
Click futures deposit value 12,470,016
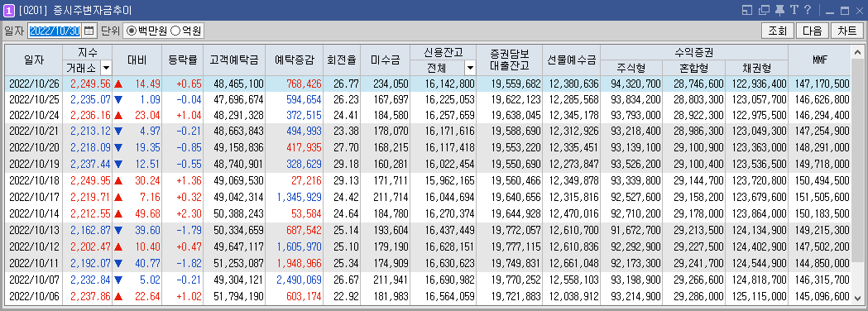point(574,213)
